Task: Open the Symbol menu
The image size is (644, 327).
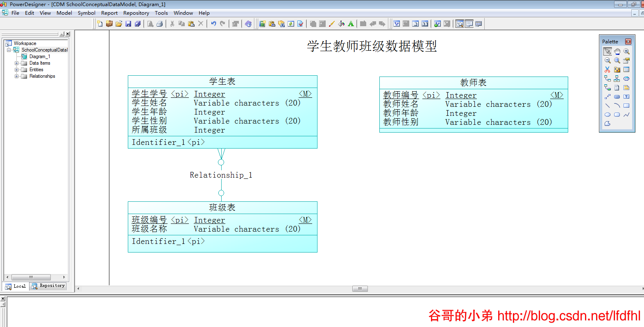Action: [x=86, y=13]
